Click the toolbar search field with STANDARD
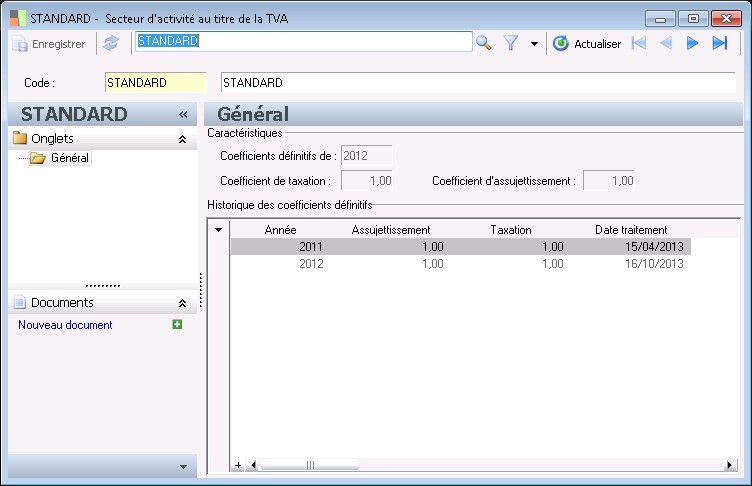 tap(304, 41)
